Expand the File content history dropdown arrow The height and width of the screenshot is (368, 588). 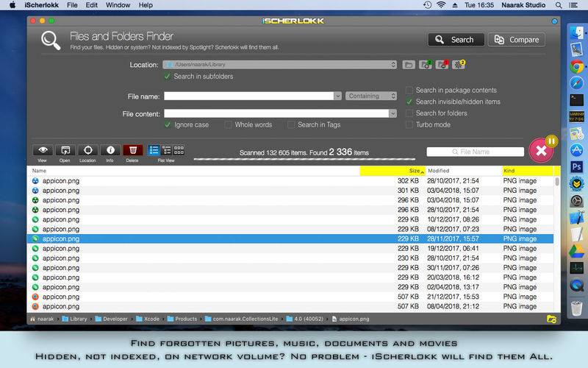coord(392,113)
